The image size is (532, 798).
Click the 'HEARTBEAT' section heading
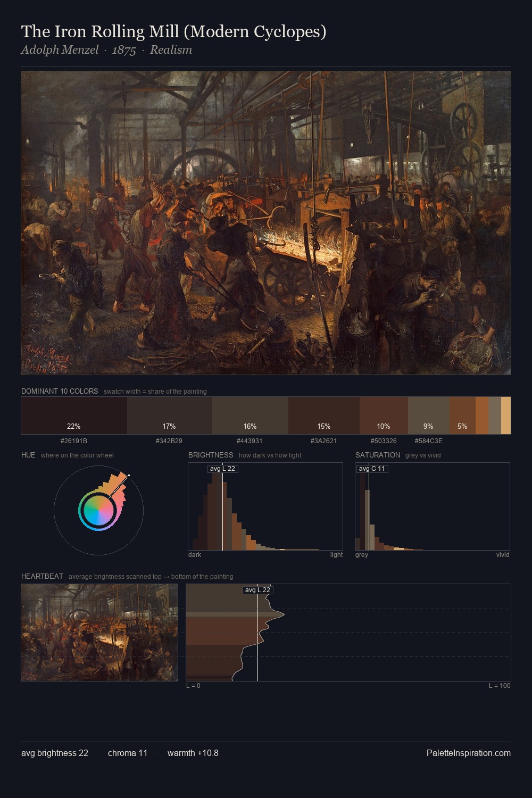click(42, 576)
